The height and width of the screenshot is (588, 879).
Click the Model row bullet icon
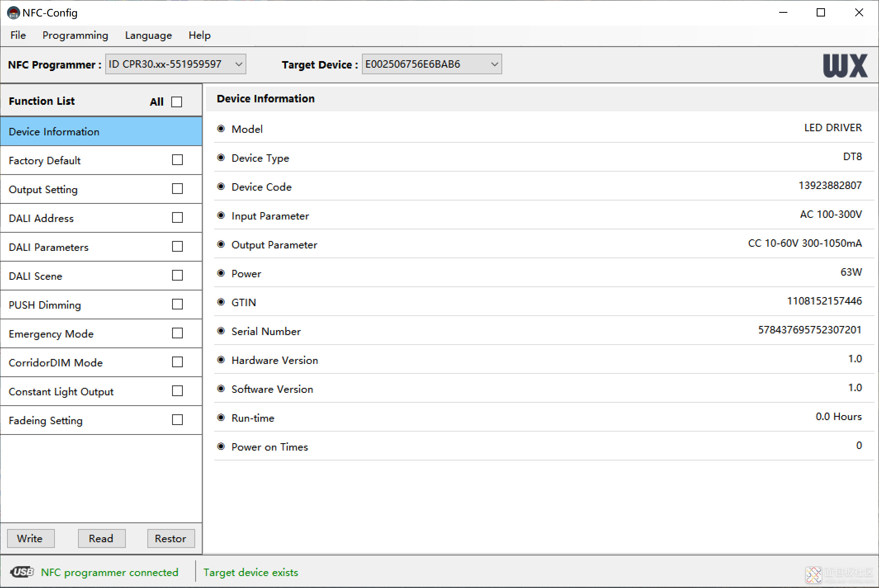pos(221,129)
